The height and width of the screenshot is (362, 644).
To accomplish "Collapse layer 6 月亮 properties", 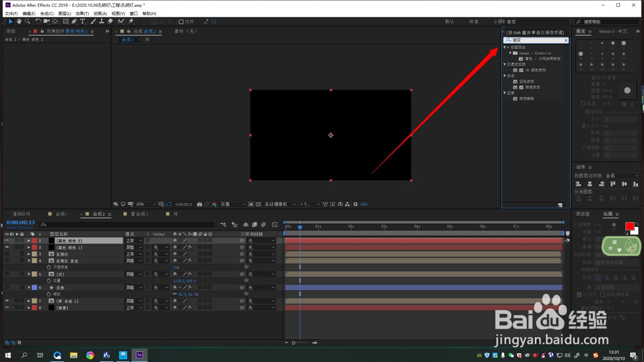I will tap(29, 288).
